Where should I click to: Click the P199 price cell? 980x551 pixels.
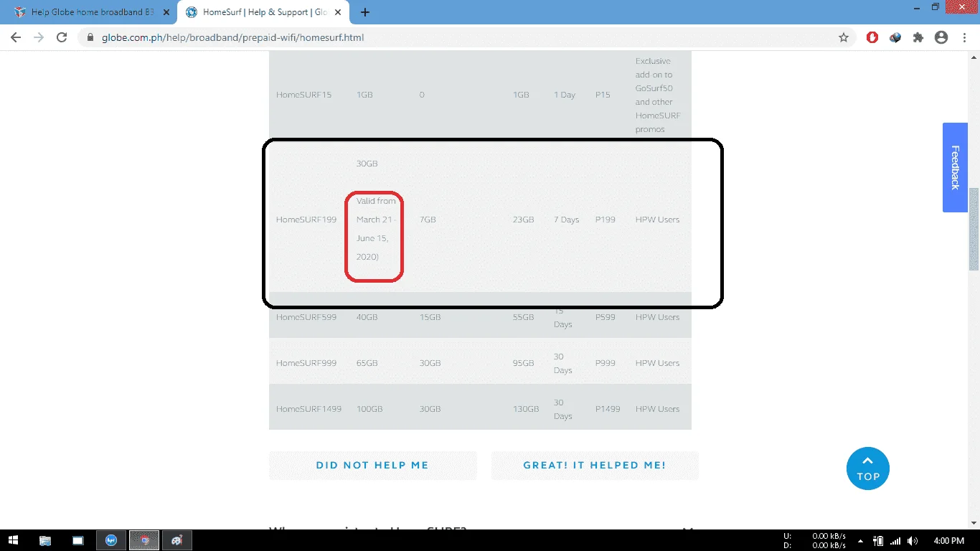(606, 220)
